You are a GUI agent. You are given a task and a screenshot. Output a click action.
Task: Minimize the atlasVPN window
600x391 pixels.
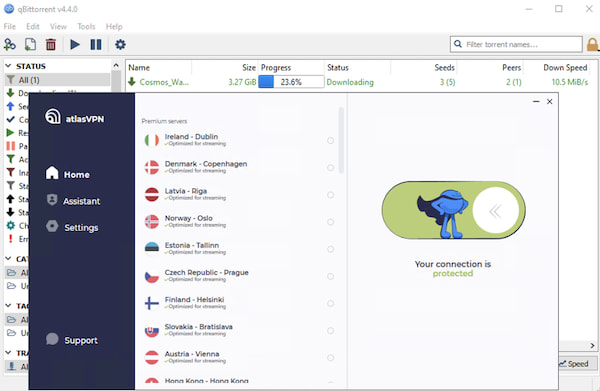[x=536, y=101]
